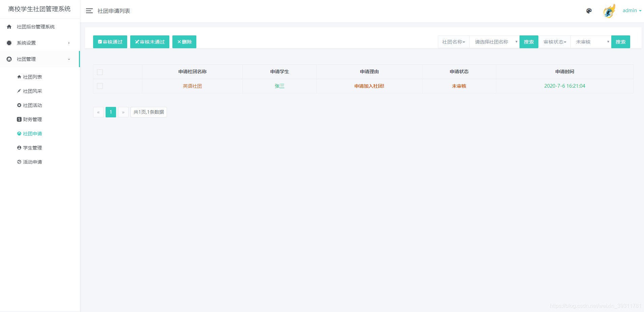This screenshot has height=312, width=644.
Task: Click the 英语社团 cell
Action: [192, 86]
